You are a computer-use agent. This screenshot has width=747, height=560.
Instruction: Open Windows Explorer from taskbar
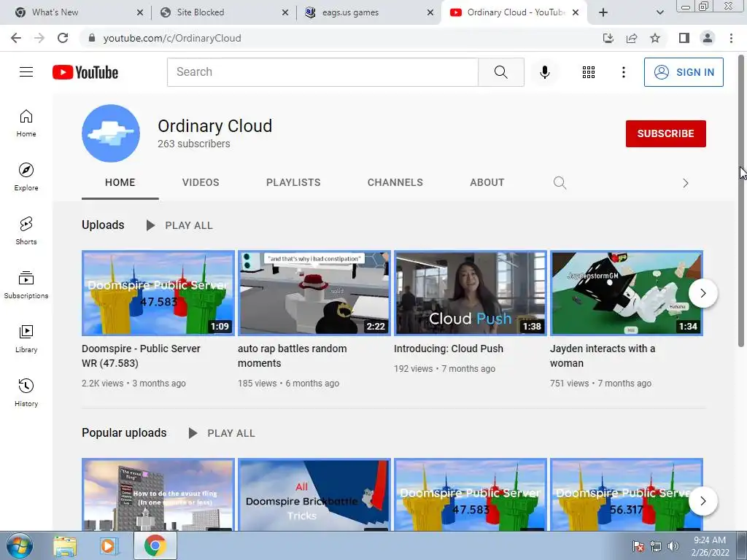tap(65, 545)
